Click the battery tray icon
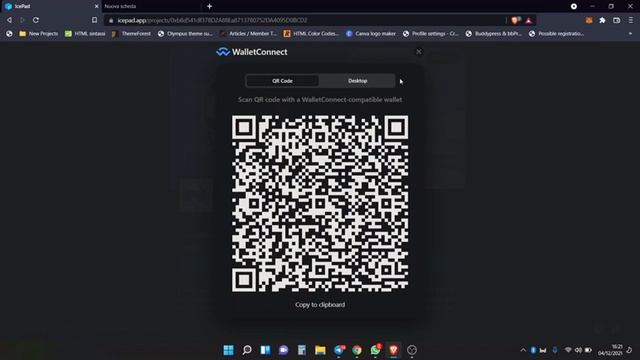Viewport: 640px width, 360px height. click(x=588, y=350)
